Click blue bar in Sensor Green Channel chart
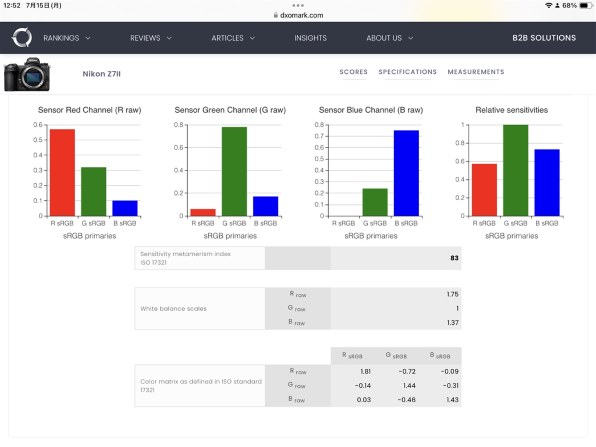 click(x=265, y=206)
